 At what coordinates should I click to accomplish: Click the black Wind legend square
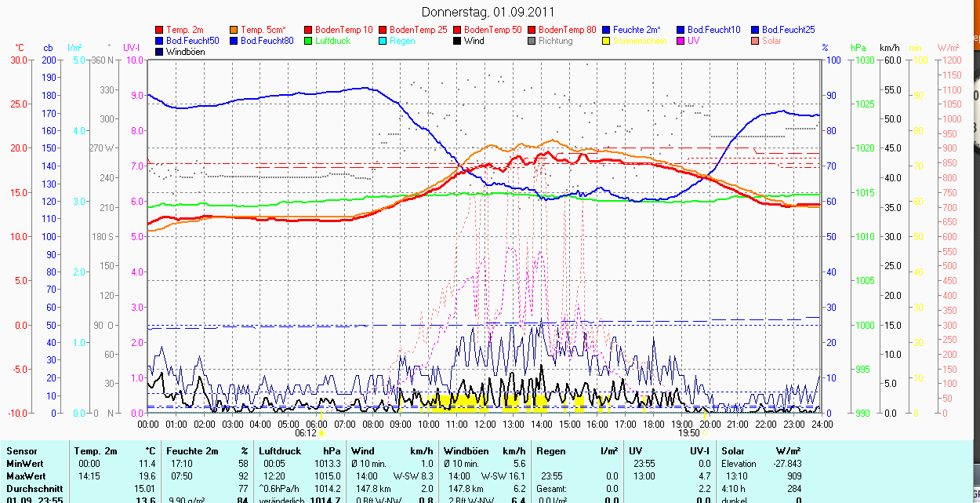[x=458, y=41]
